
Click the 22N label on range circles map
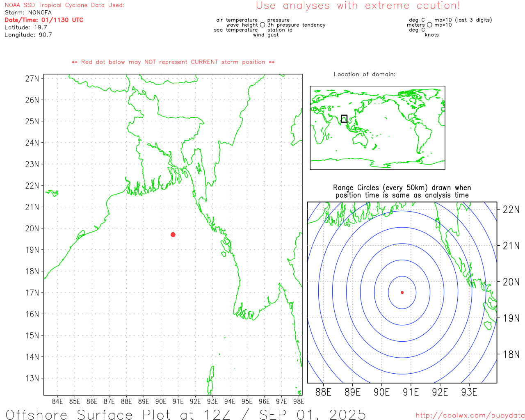click(511, 210)
